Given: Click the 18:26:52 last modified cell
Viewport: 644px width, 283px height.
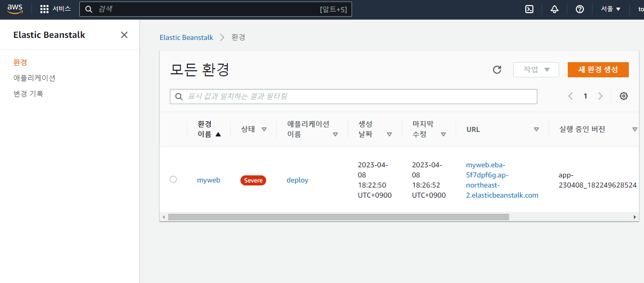Looking at the screenshot, I should coord(429,180).
